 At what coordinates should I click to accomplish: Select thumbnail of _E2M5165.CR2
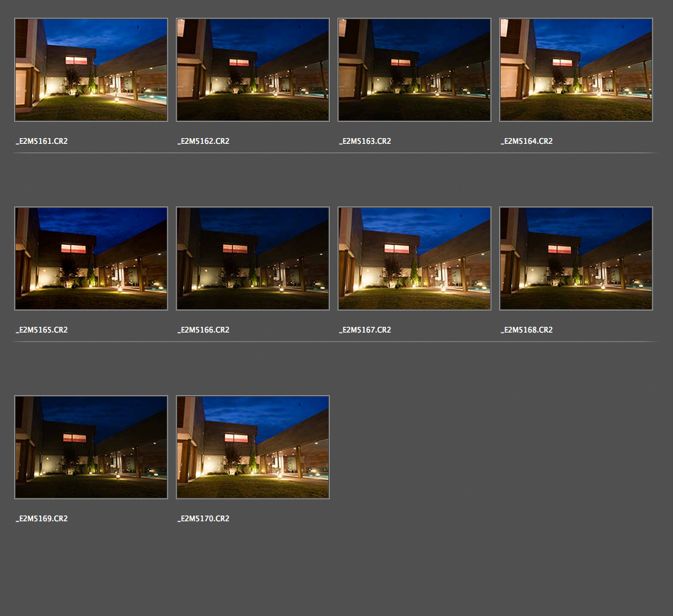pos(91,259)
